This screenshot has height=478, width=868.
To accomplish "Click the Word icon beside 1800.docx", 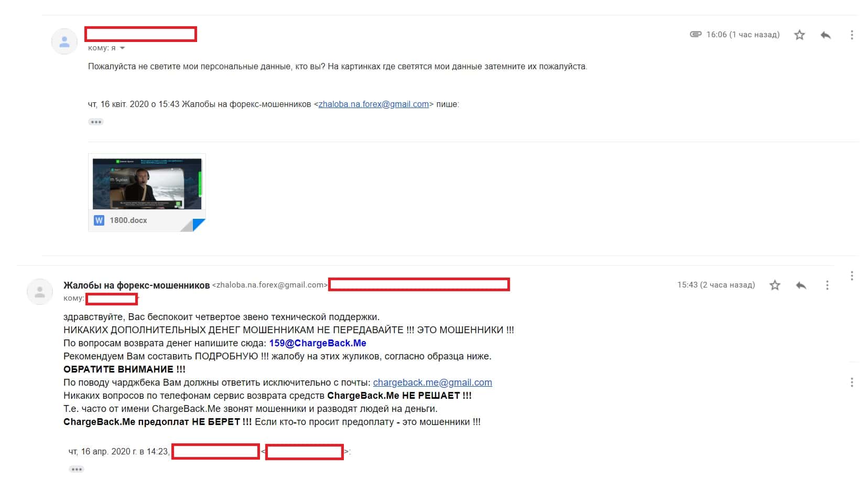I will click(x=99, y=220).
